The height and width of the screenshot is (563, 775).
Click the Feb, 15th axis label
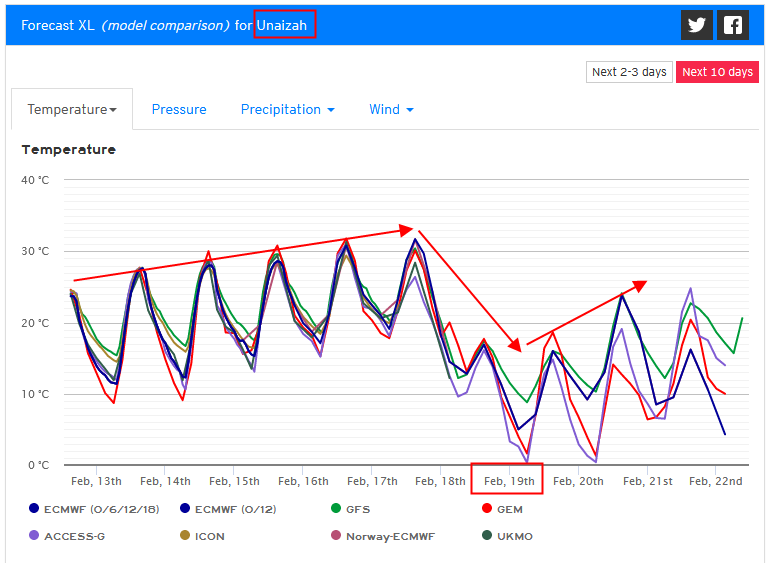[x=234, y=481]
